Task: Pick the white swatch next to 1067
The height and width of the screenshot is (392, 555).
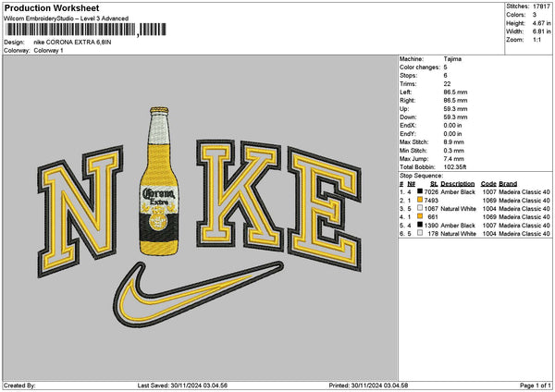Action: pos(420,208)
